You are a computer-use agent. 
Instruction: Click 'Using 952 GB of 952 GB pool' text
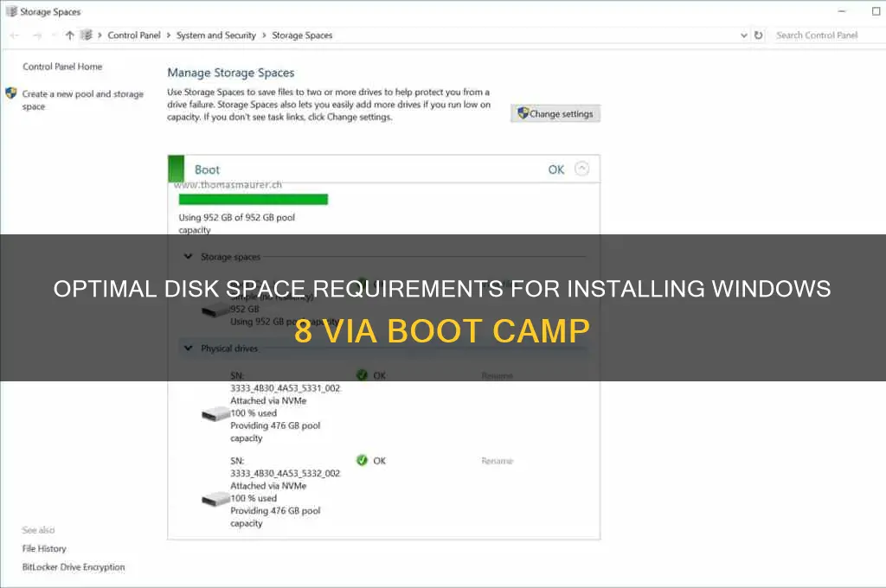[x=237, y=217]
